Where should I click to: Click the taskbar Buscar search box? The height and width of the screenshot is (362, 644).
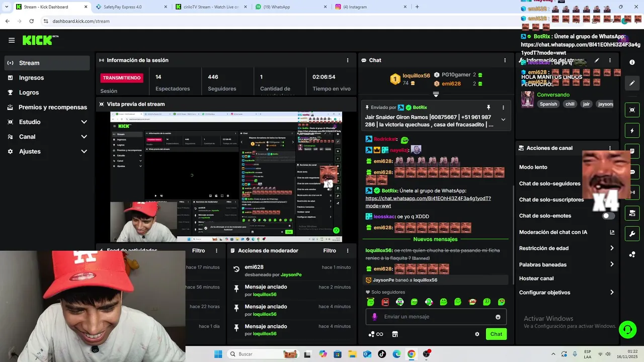point(264,354)
